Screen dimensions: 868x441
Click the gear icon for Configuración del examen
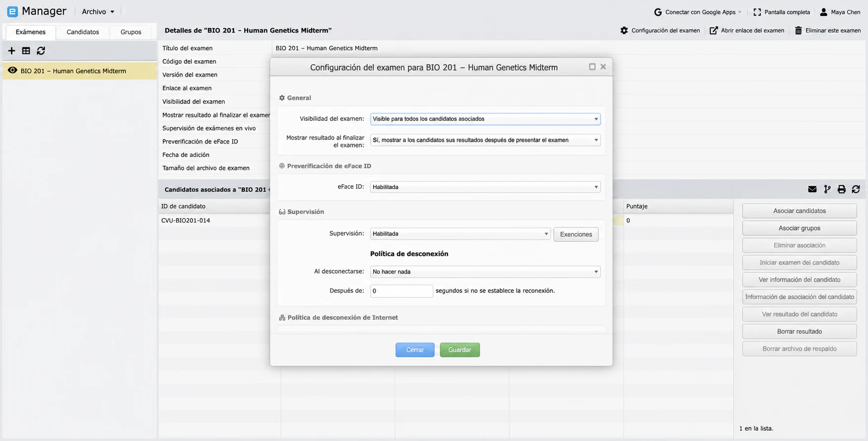point(624,31)
